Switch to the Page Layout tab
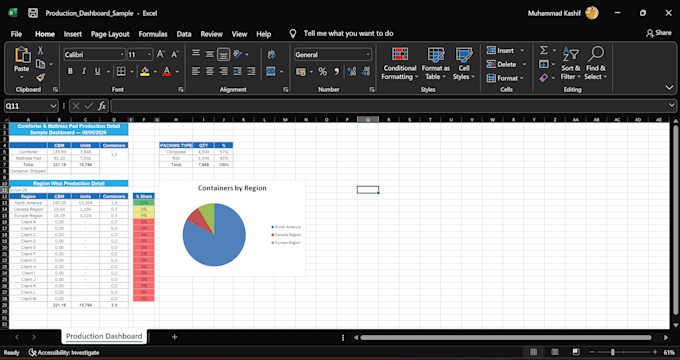This screenshot has height=360, width=680. [110, 34]
